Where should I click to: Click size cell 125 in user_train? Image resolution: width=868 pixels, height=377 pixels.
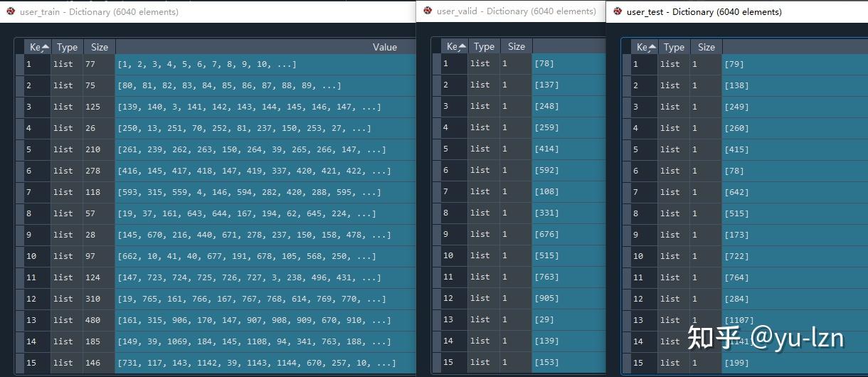(99, 107)
